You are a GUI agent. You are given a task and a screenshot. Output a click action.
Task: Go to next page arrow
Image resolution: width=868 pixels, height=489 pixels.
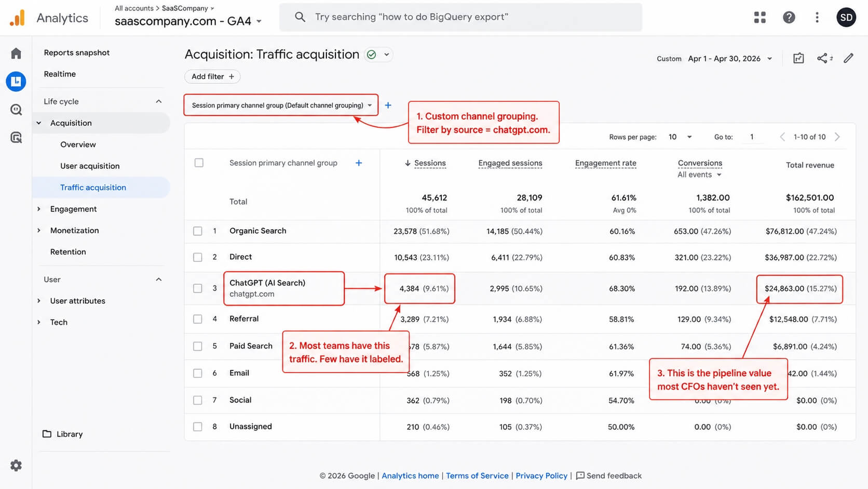pyautogui.click(x=837, y=137)
